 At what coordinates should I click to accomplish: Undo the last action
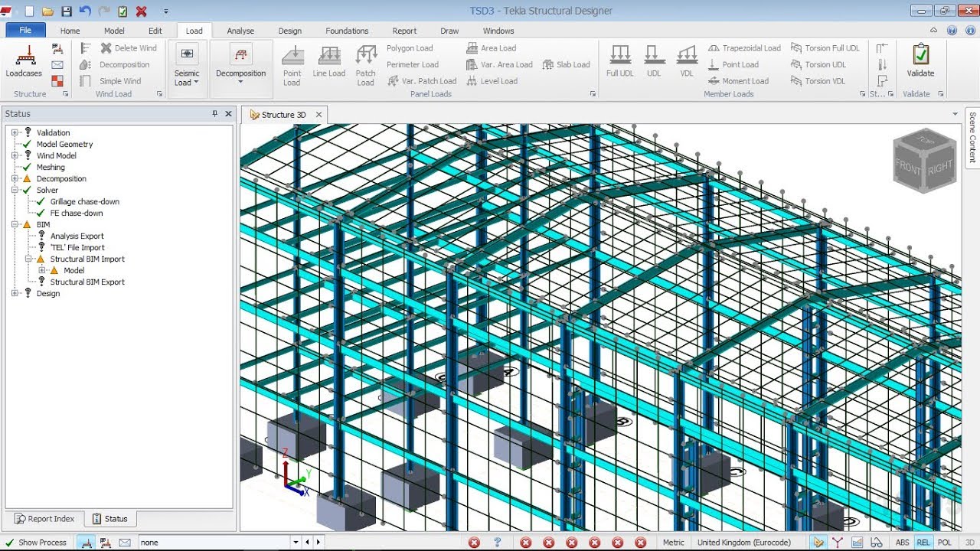pos(85,11)
